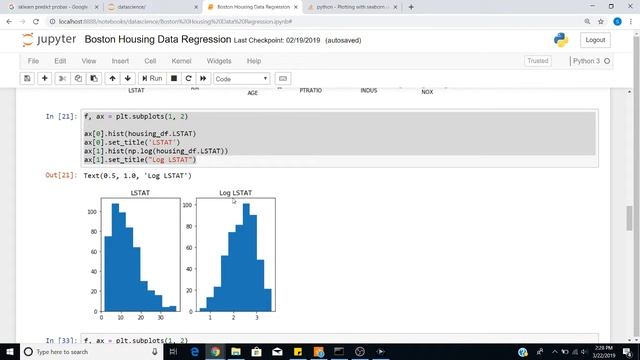Viewport: 640px width, 360px height.
Task: Open the View menu
Action: [89, 61]
